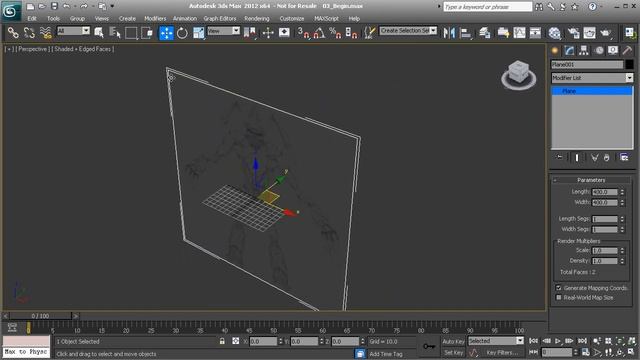Toggle Generate Mapping Coords checkbox
Image resolution: width=640 pixels, height=360 pixels.
(559, 288)
